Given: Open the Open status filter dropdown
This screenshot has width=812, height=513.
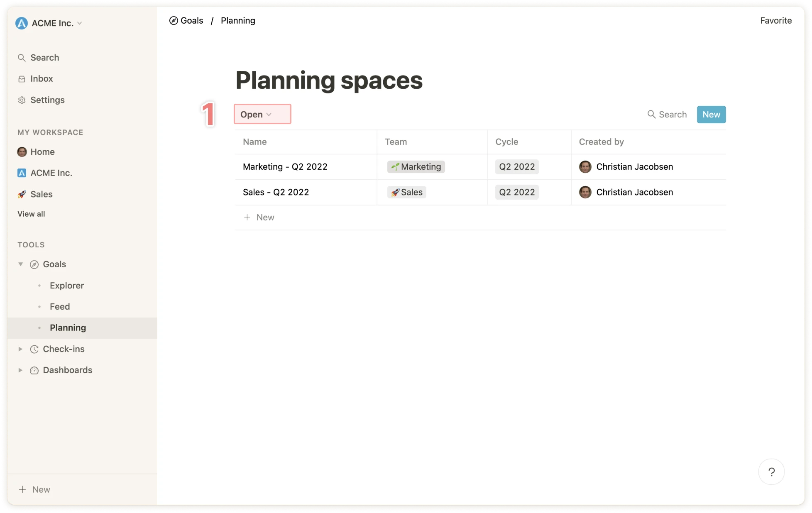Looking at the screenshot, I should tap(262, 114).
